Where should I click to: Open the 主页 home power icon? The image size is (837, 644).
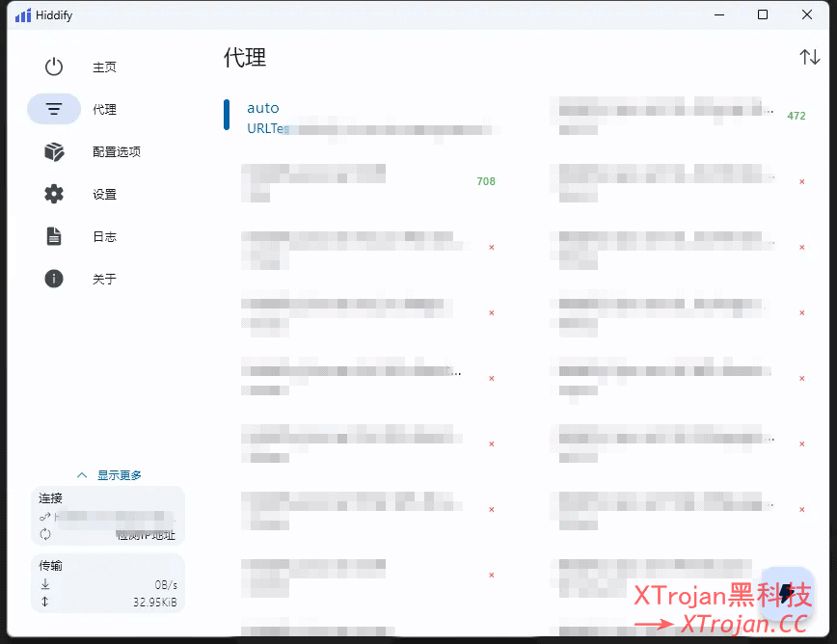click(54, 67)
